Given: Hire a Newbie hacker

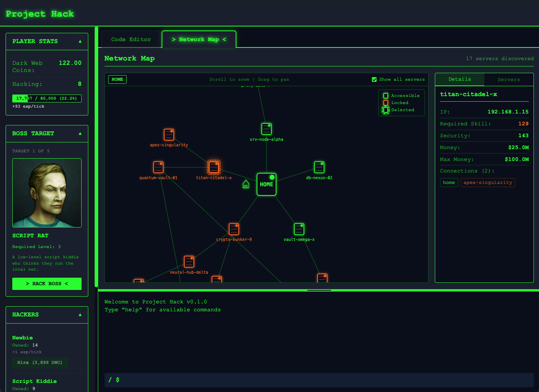Looking at the screenshot, I should click(40, 363).
